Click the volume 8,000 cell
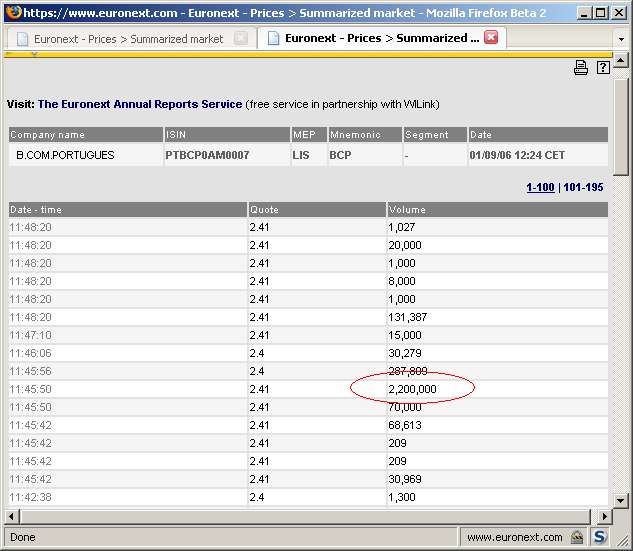 pyautogui.click(x=498, y=281)
